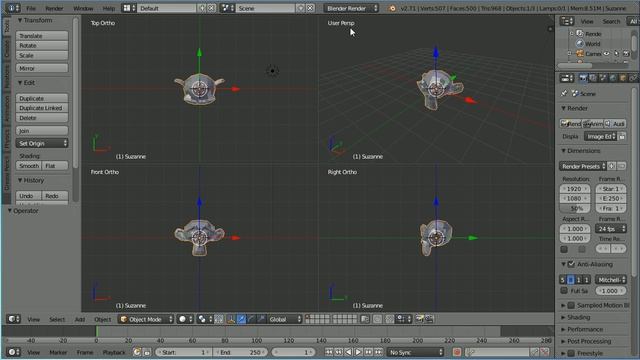The height and width of the screenshot is (360, 640).
Task: Play animation forward in timeline
Action: click(x=358, y=352)
